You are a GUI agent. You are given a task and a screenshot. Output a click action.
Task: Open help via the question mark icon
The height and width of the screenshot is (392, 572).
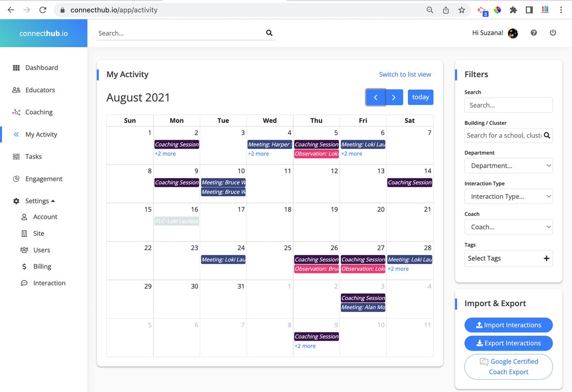(x=533, y=32)
